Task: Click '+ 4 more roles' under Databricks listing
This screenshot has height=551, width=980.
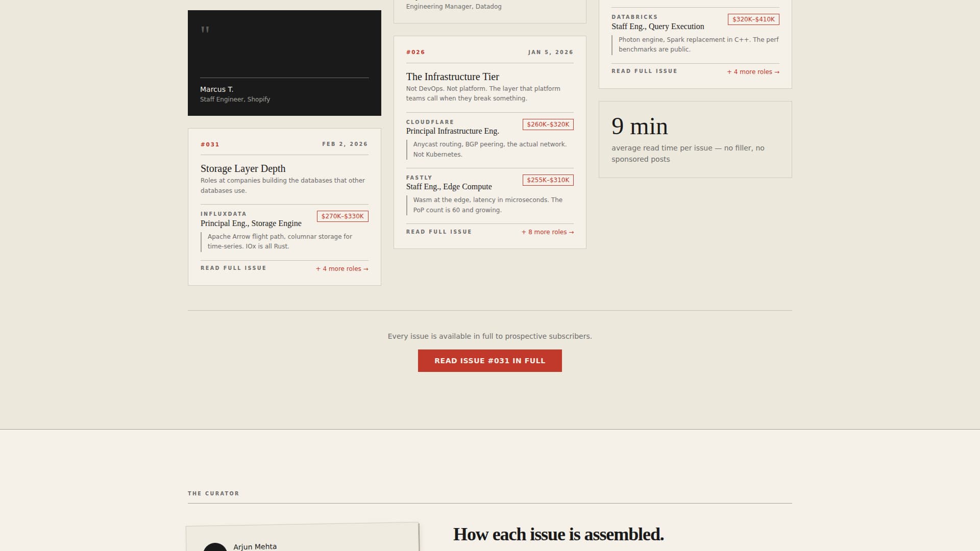Action: click(753, 72)
